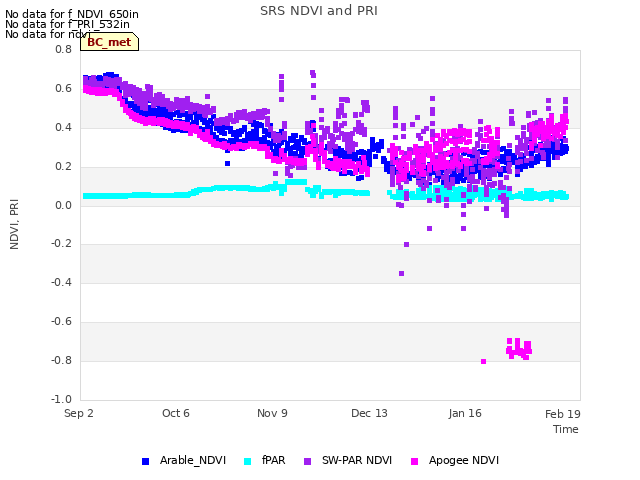Click the Jan 16 x-axis tick label
This screenshot has width=640, height=480.
(465, 413)
